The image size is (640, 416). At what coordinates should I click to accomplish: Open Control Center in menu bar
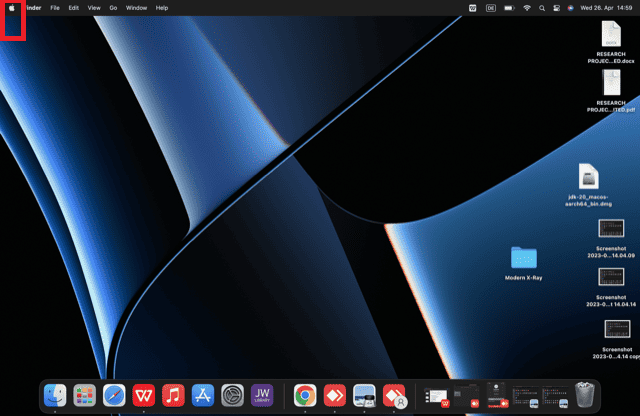pos(557,7)
